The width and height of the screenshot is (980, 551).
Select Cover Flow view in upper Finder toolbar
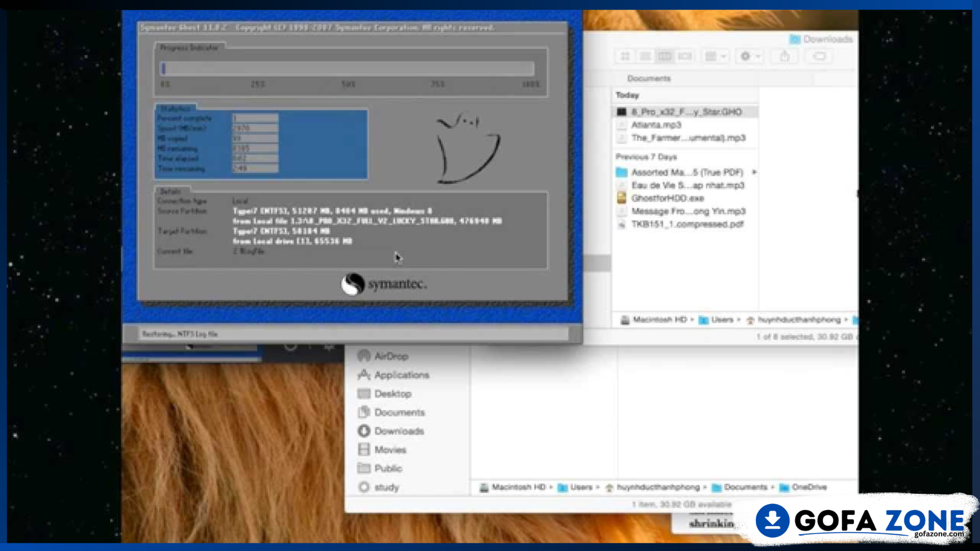[x=684, y=56]
